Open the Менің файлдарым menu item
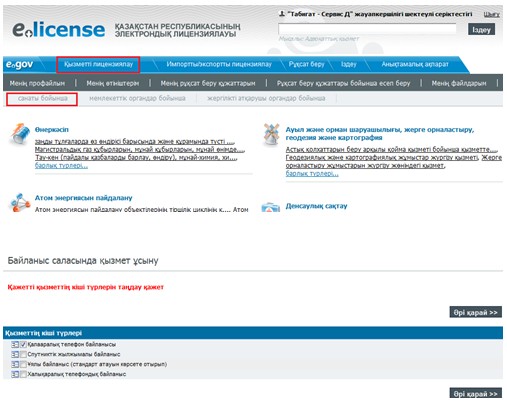 click(x=459, y=83)
